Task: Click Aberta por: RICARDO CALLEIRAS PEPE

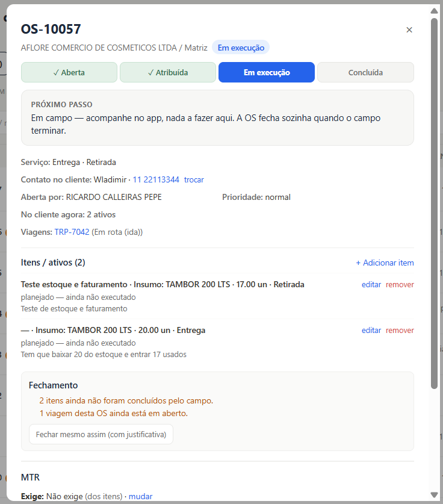Action: (91, 197)
